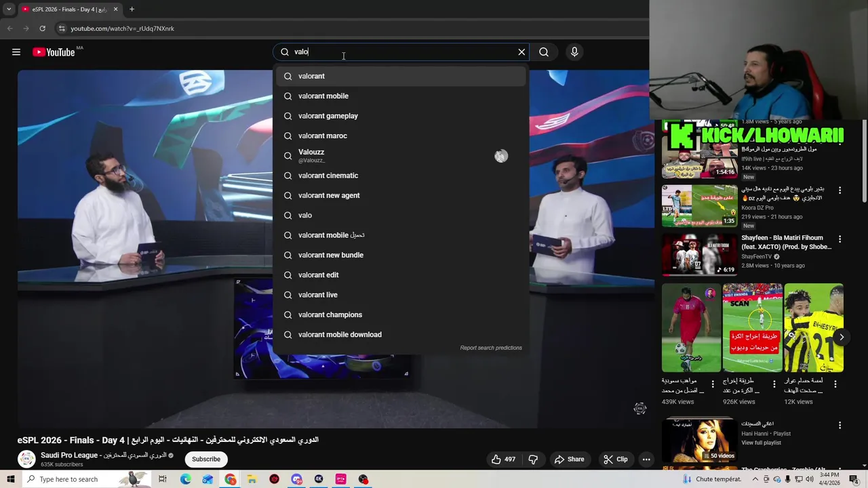Submit search with the magnifier button
This screenshot has width=868, height=488.
544,52
